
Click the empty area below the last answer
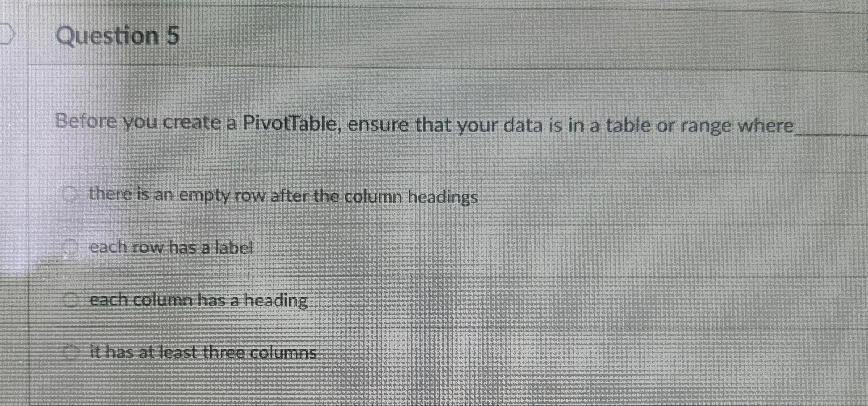pos(435,387)
